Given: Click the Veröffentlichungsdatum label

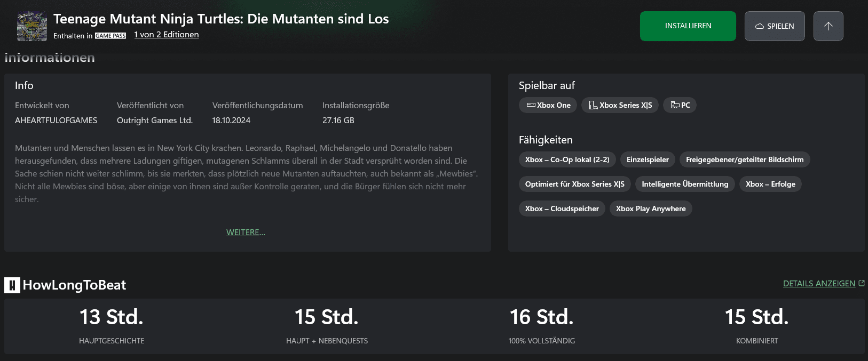Looking at the screenshot, I should pos(258,106).
